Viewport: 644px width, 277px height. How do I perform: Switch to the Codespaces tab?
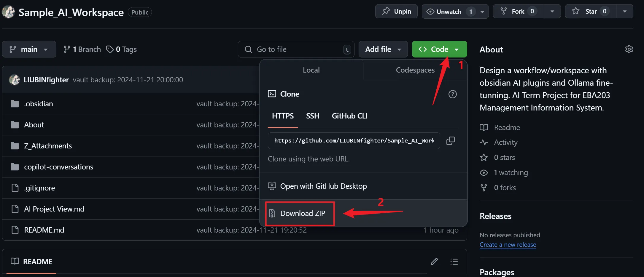(x=415, y=70)
